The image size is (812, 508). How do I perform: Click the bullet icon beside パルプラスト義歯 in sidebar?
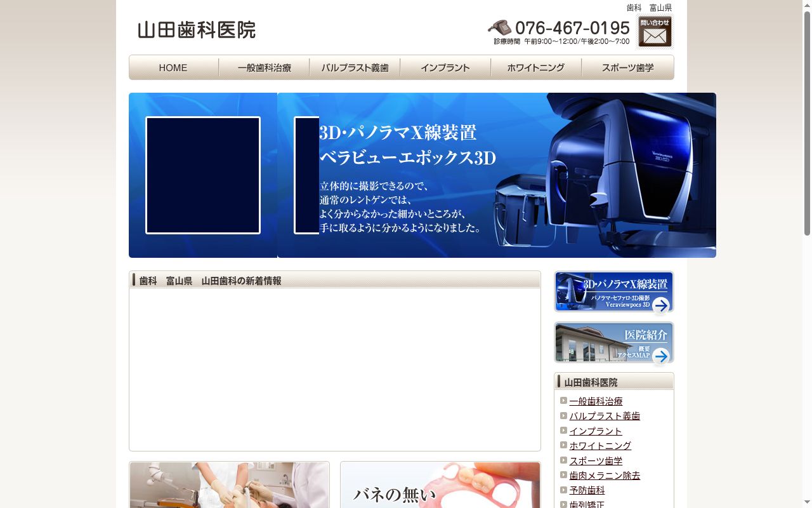coord(563,415)
